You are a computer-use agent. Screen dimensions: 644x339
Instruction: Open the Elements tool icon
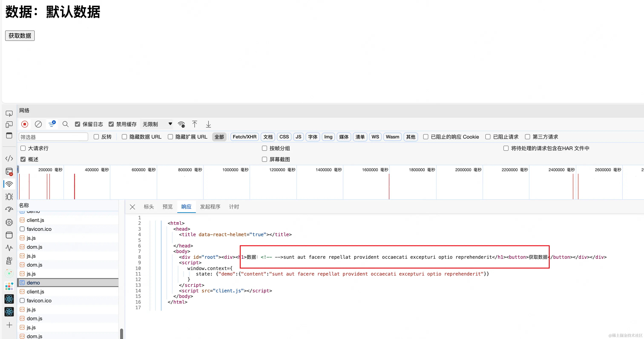9,158
